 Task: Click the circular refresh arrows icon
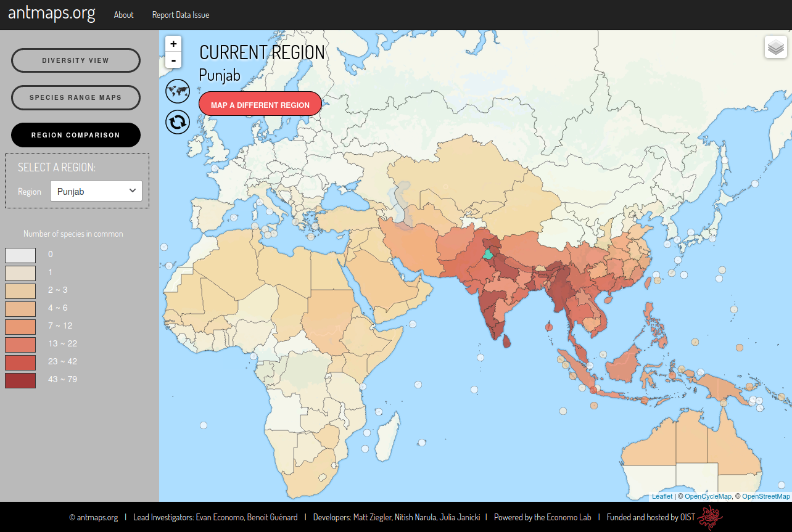tap(177, 121)
